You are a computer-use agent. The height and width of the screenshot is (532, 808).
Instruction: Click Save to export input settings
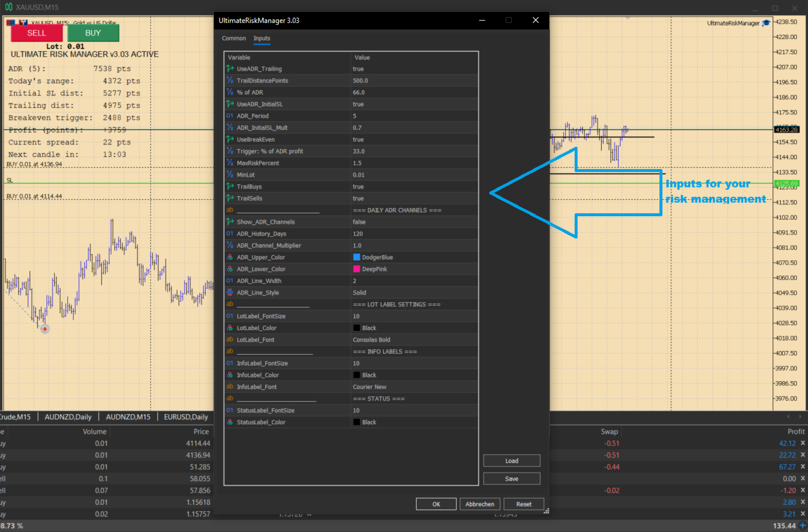coord(512,478)
